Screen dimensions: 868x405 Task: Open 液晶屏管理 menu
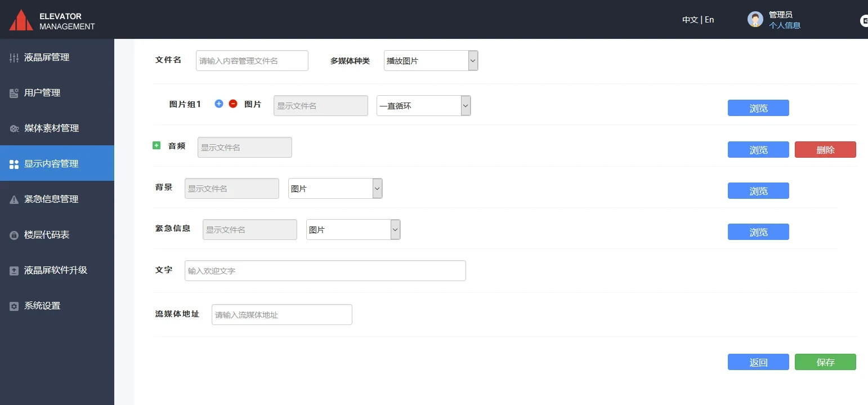(x=57, y=57)
